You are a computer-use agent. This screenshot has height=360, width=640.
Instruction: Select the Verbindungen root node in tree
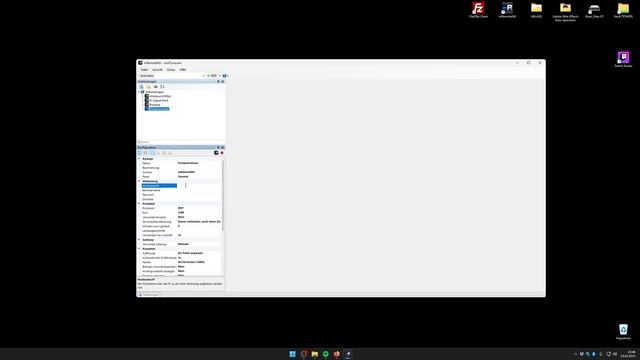click(x=154, y=92)
